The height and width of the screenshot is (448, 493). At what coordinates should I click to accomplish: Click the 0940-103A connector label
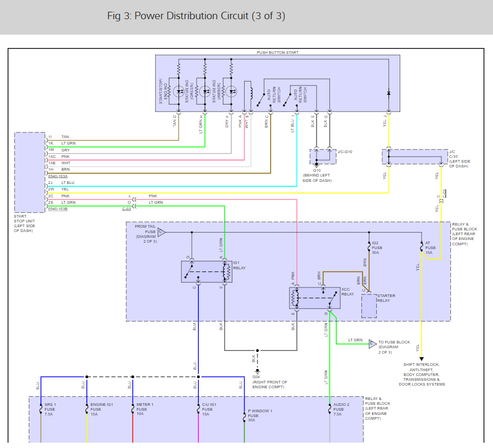click(x=58, y=176)
